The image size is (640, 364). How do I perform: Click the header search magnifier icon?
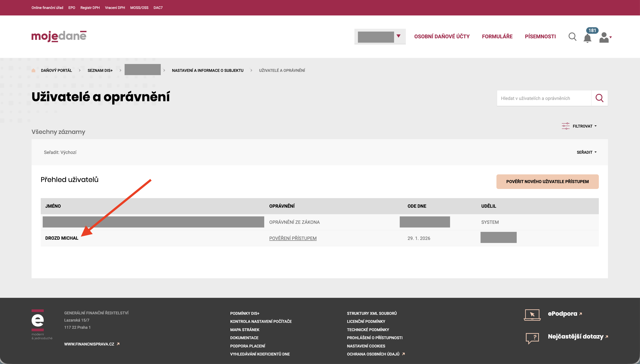pyautogui.click(x=572, y=37)
